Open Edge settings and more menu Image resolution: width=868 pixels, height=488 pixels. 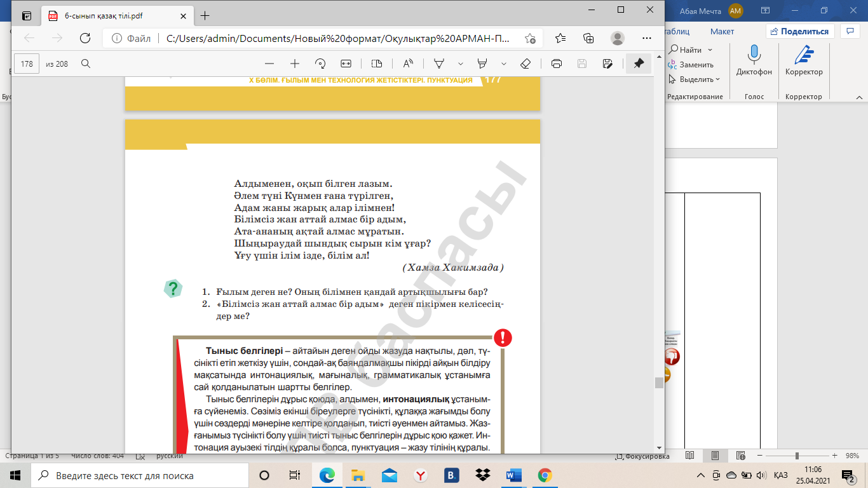coord(646,38)
